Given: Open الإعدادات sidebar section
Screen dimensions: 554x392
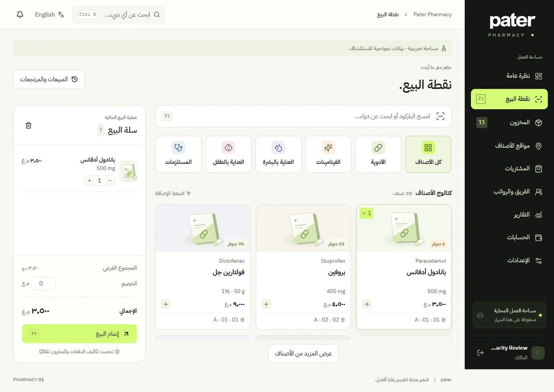Looking at the screenshot, I should pos(509,261).
